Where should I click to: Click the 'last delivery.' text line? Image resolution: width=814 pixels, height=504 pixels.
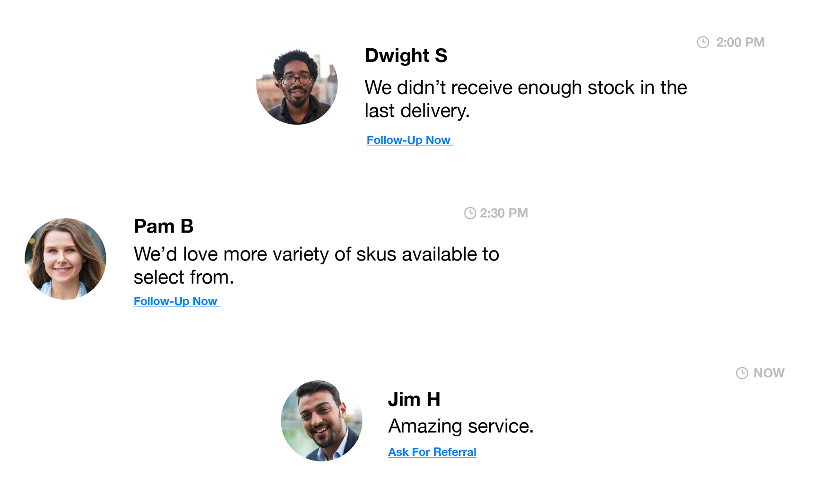point(417,111)
